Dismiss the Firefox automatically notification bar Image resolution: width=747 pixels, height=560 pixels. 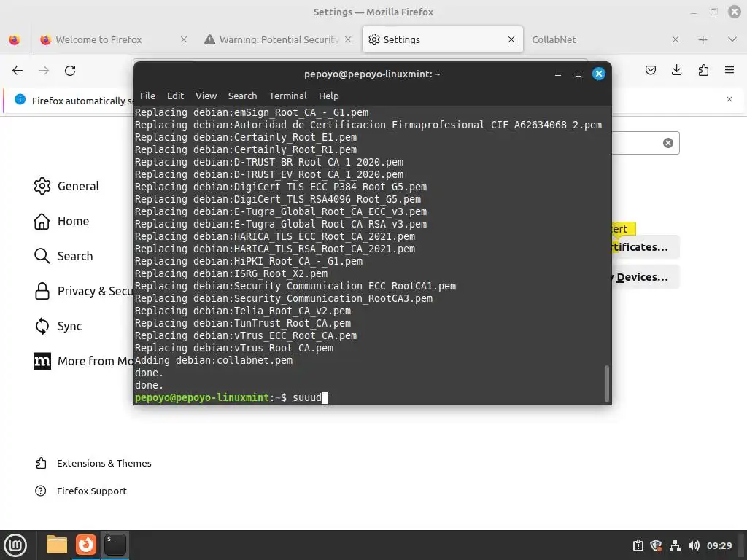coord(729,99)
